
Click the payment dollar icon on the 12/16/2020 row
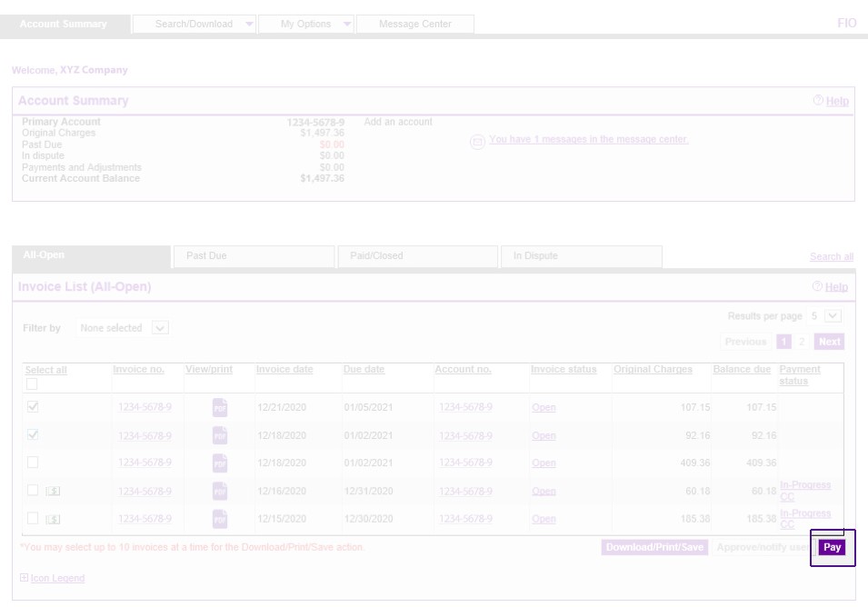[x=51, y=491]
